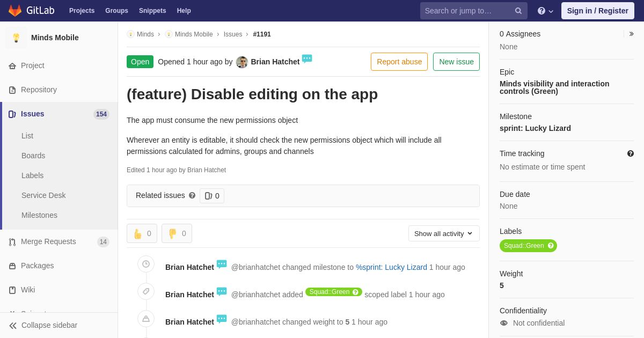This screenshot has height=338, width=644.
Task: Click Brian Hatchet's avatar image
Action: pyautogui.click(x=242, y=62)
